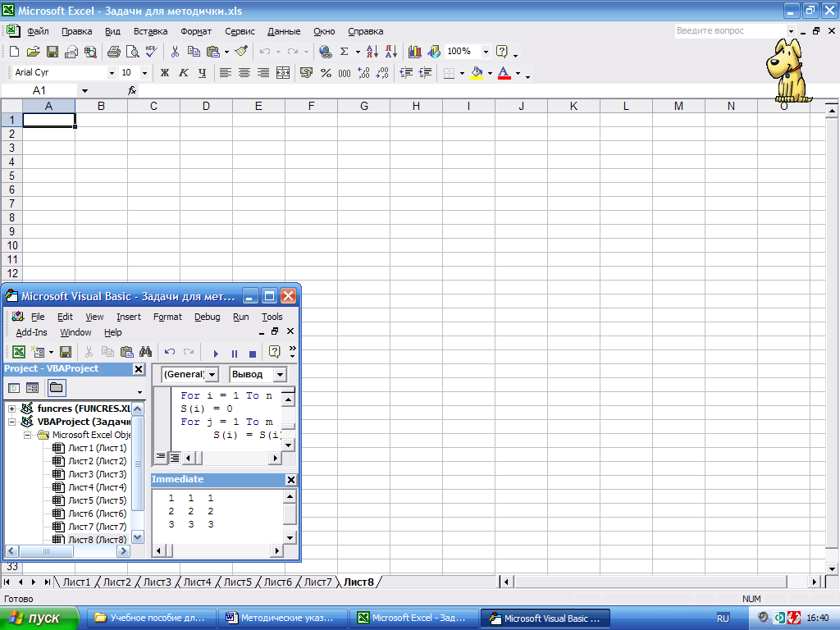Open a file with the Open folder icon
This screenshot has height=630, width=840.
point(33,52)
